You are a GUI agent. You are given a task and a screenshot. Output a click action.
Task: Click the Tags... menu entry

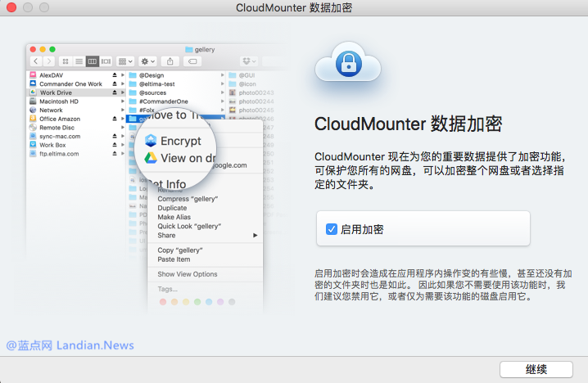[167, 289]
